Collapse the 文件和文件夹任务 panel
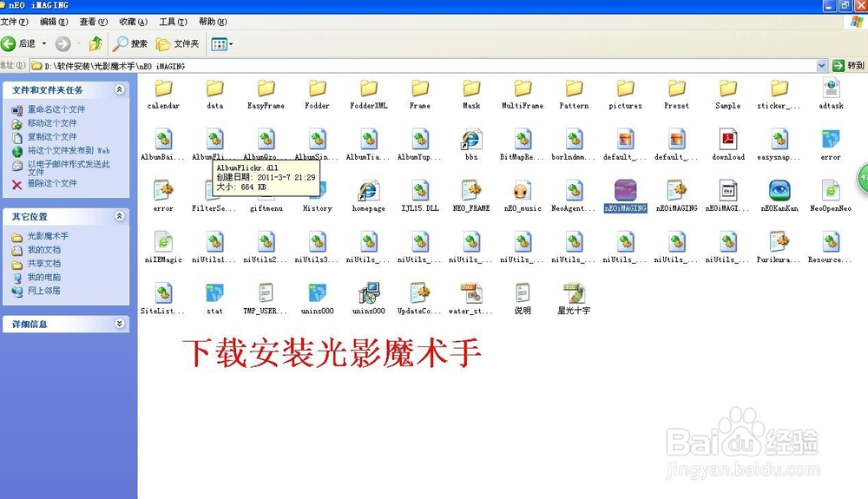 120,89
